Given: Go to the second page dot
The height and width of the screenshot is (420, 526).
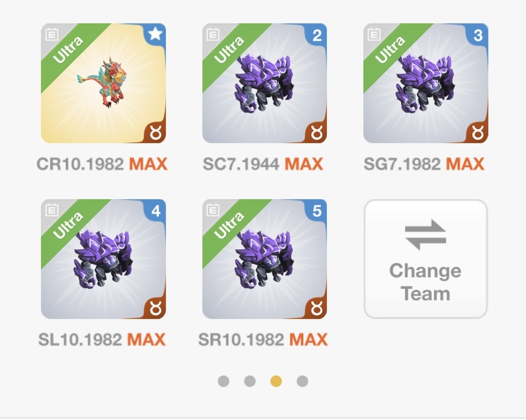Looking at the screenshot, I should point(250,381).
